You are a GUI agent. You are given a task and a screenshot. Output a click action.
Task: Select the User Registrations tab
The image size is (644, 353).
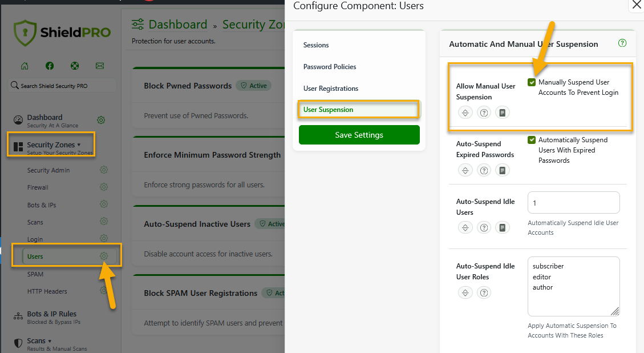click(x=331, y=89)
